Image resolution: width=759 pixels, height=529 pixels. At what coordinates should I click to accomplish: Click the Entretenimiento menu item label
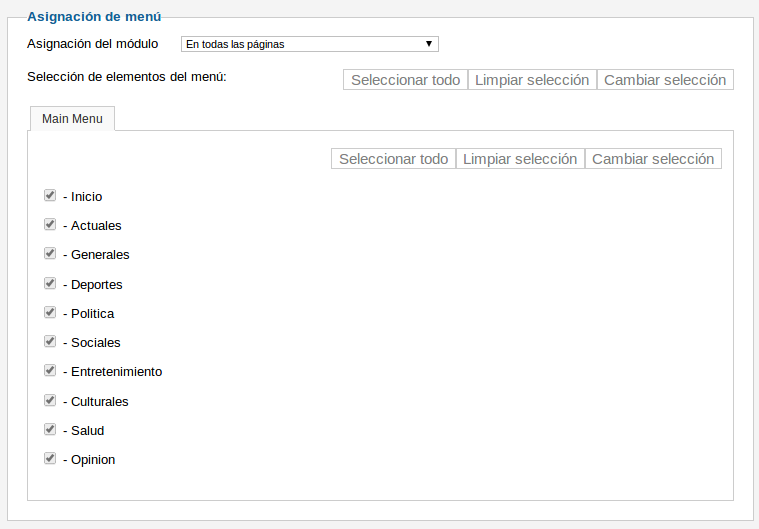pyautogui.click(x=112, y=372)
